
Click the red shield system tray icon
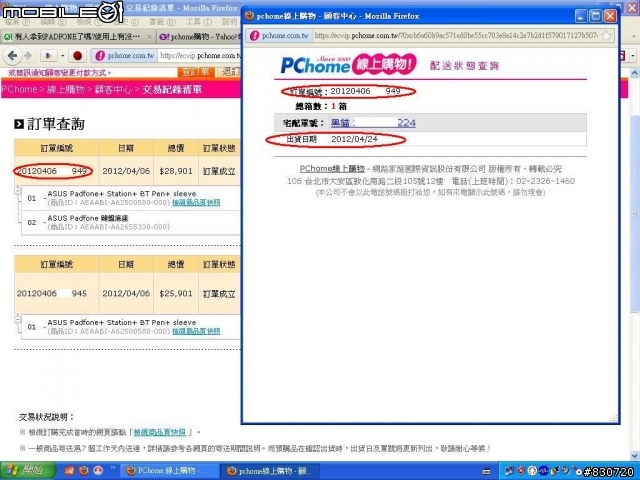pos(521,471)
